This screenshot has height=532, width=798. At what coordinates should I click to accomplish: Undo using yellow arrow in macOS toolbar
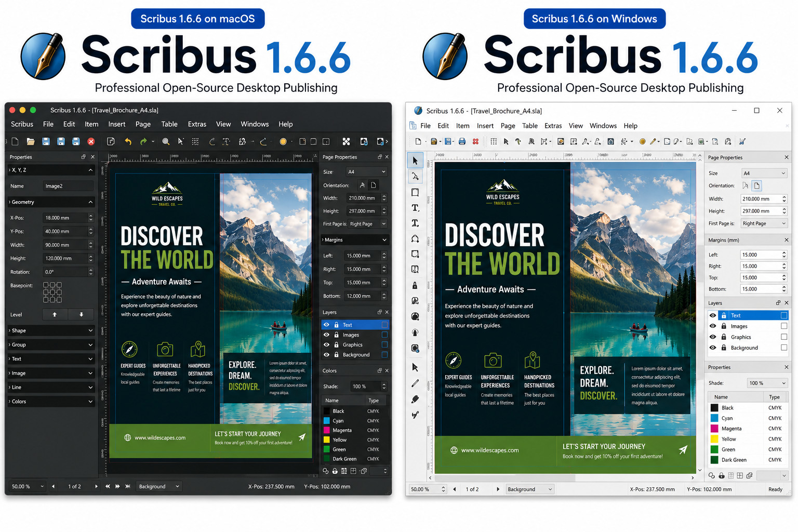(x=128, y=141)
